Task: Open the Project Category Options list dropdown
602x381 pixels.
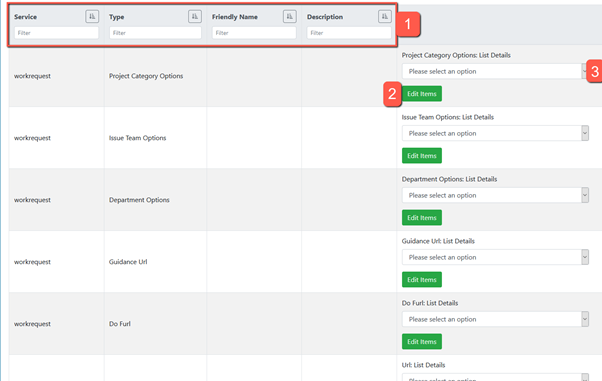Action: pyautogui.click(x=495, y=71)
